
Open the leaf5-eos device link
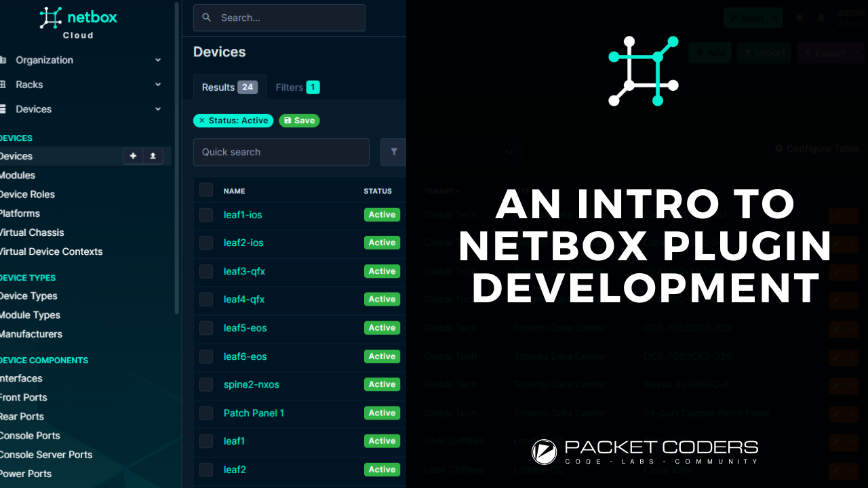(x=245, y=328)
